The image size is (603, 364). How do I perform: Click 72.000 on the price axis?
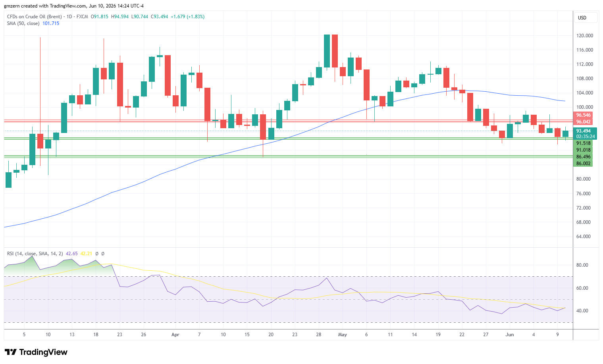(584, 208)
